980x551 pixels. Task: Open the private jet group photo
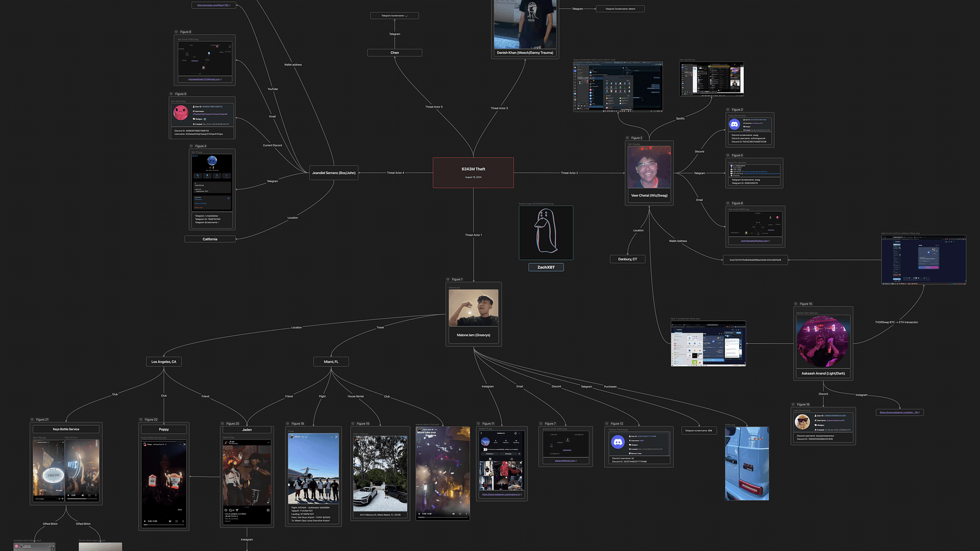coord(313,469)
